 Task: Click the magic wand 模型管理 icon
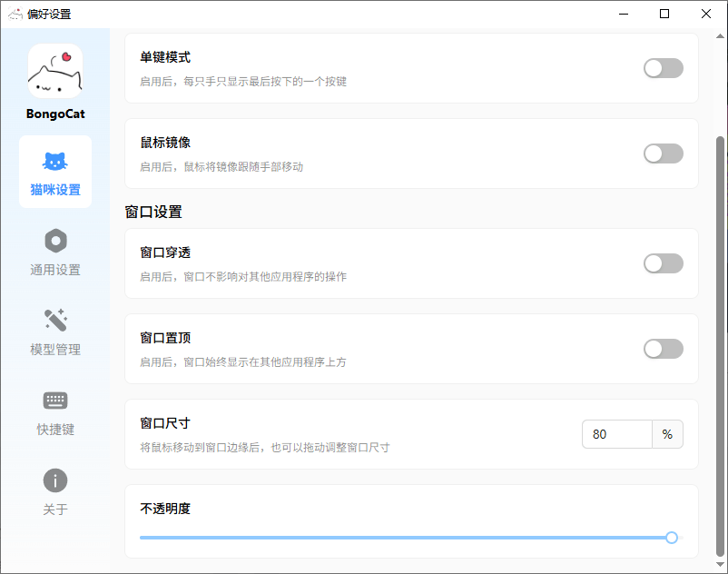pyautogui.click(x=54, y=320)
